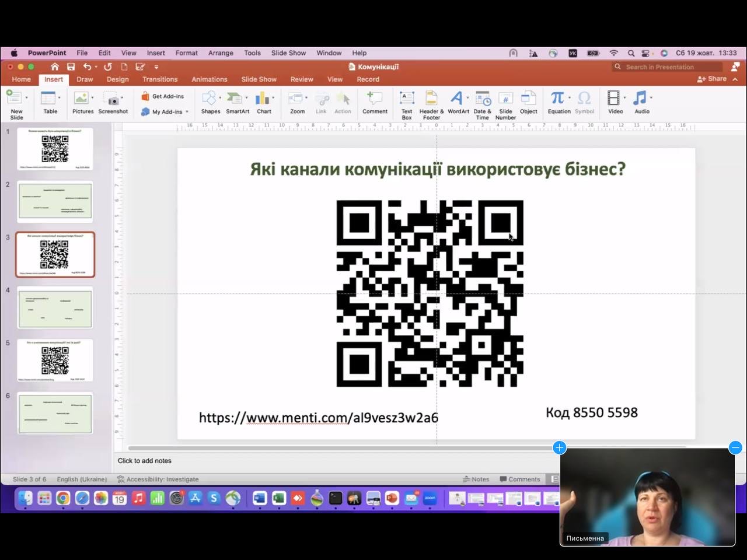Screen dimensions: 747x560
Task: Click Accessibility: Investigate in status bar
Action: click(158, 479)
